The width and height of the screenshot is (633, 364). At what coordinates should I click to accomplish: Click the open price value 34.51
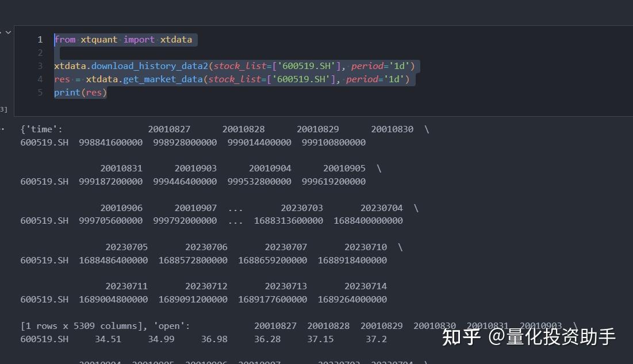(x=108, y=339)
